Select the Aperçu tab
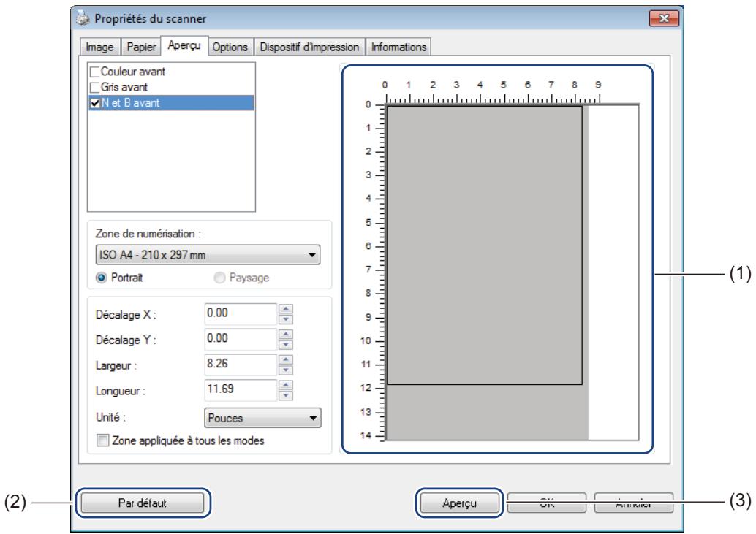The height and width of the screenshot is (534, 756). coord(184,45)
